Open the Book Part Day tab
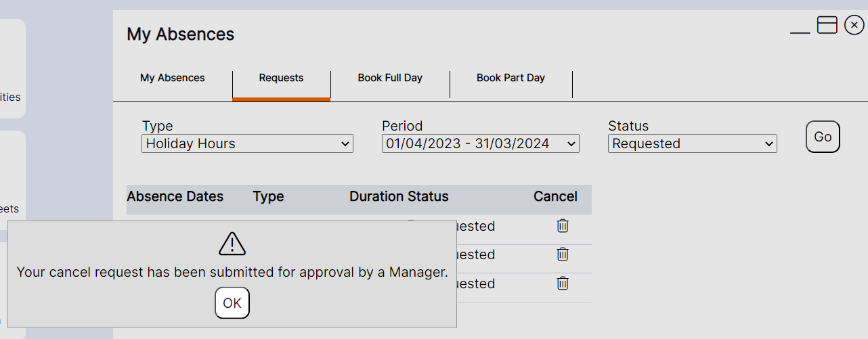Screen dimensions: 868x339 tap(511, 78)
